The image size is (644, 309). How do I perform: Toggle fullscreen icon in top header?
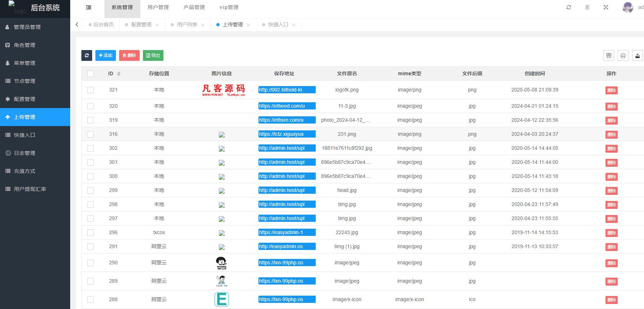[606, 7]
